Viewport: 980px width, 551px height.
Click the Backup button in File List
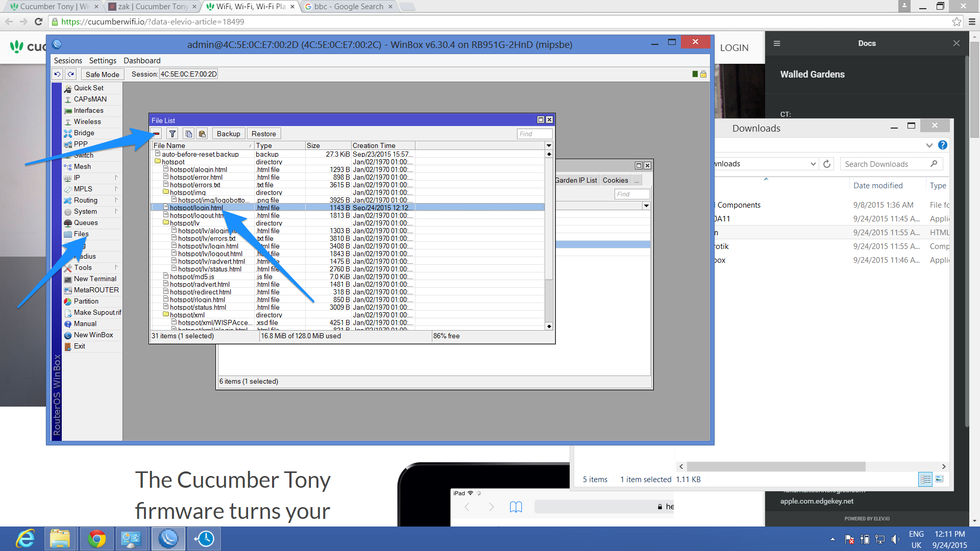coord(228,134)
